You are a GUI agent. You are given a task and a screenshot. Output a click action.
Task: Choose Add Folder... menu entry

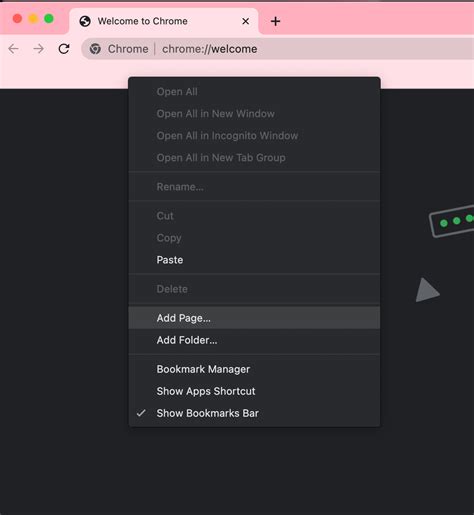pyautogui.click(x=254, y=340)
